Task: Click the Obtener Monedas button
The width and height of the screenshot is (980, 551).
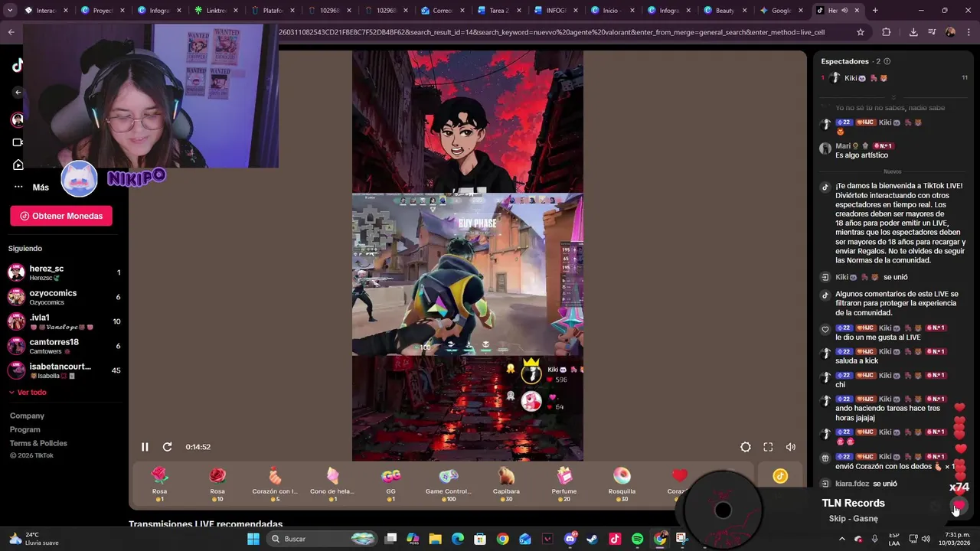Action: point(61,216)
